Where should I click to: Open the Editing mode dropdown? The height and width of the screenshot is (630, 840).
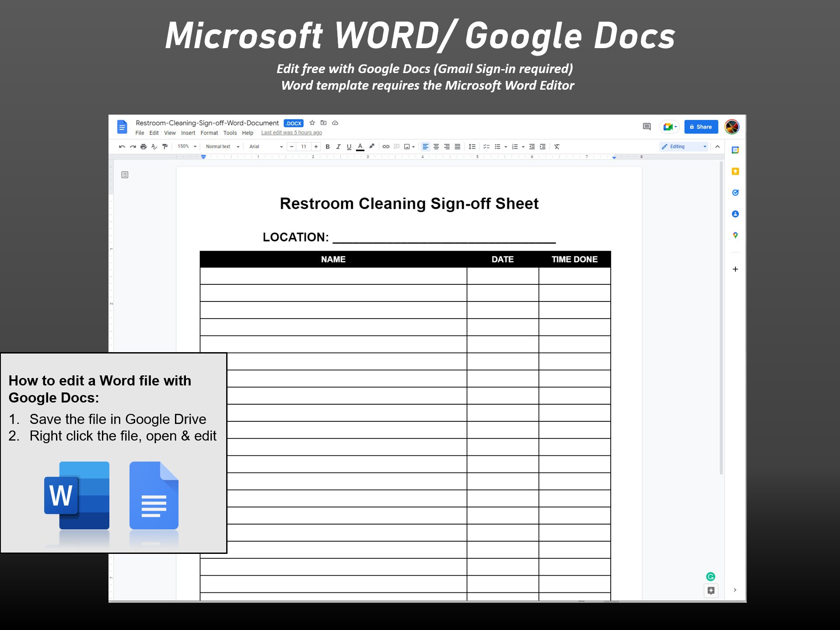(x=683, y=147)
